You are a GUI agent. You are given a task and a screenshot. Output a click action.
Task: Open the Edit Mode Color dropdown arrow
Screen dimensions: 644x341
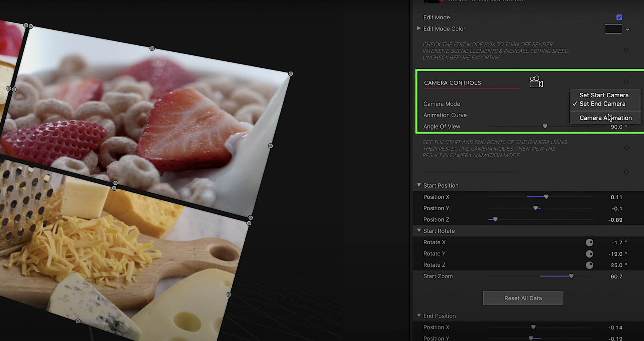coord(627,29)
